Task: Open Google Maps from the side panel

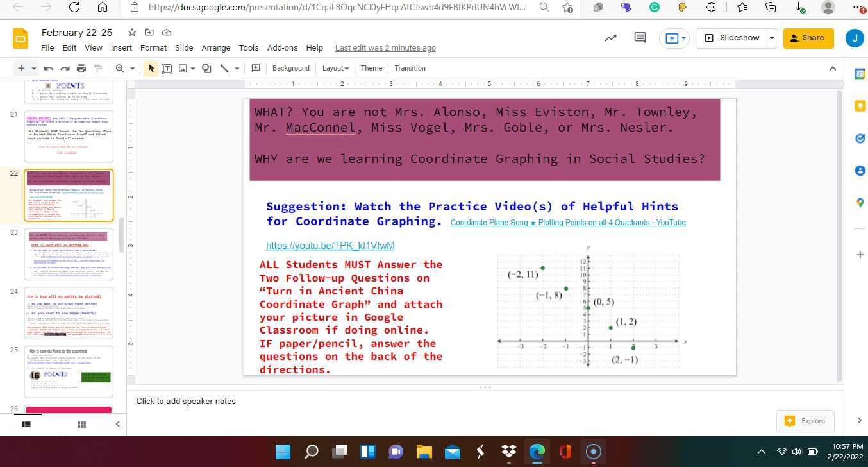Action: coord(860,203)
